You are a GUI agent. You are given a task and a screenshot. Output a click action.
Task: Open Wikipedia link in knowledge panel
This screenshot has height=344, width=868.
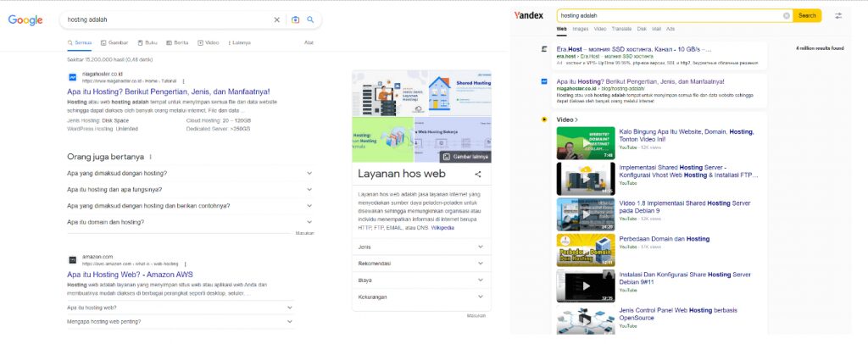point(442,228)
